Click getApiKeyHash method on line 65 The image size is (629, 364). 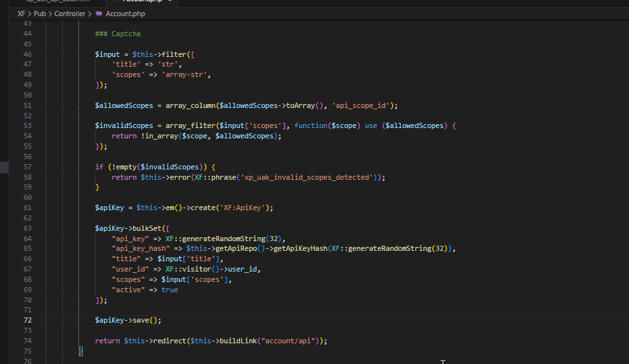(300, 248)
